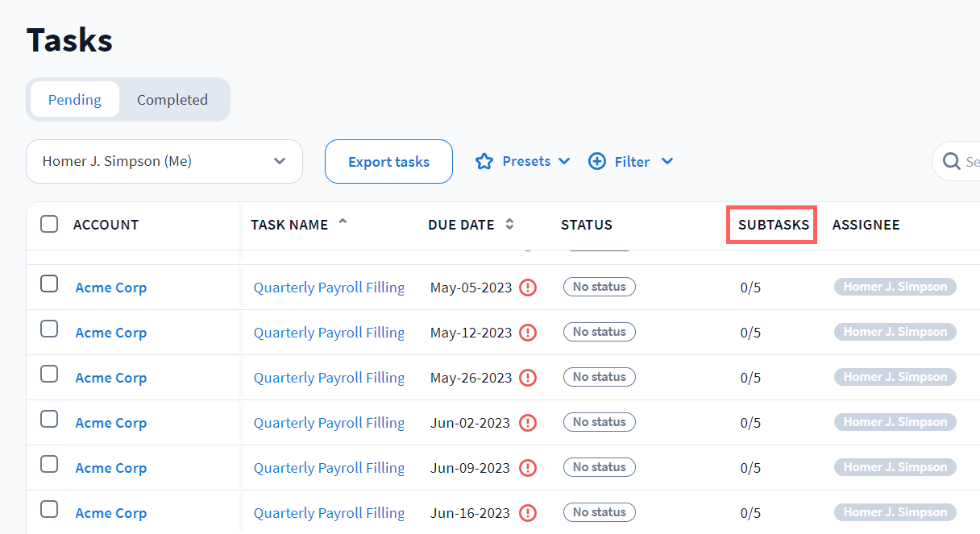Image resolution: width=980 pixels, height=534 pixels.
Task: Switch to the Completed tab
Action: coord(172,100)
